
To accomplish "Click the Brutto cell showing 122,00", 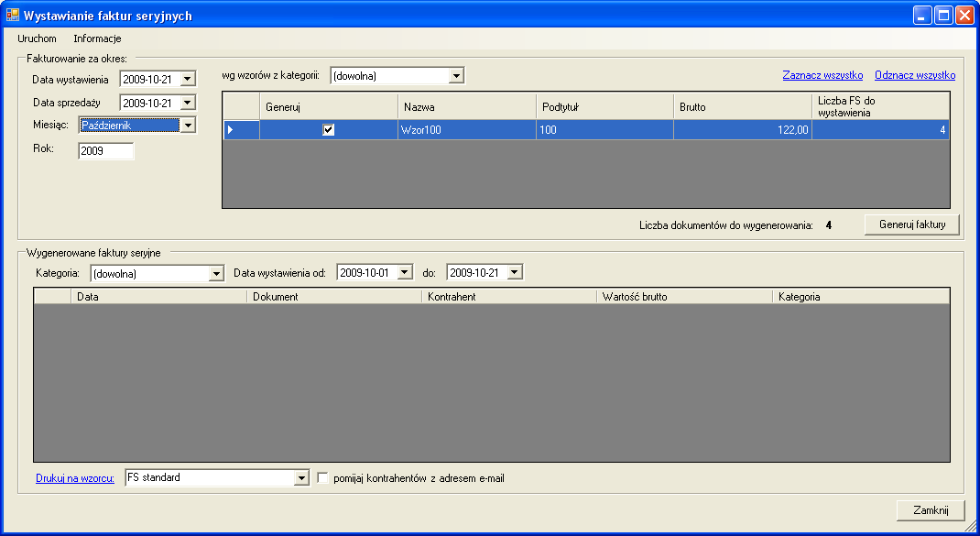I will click(743, 130).
